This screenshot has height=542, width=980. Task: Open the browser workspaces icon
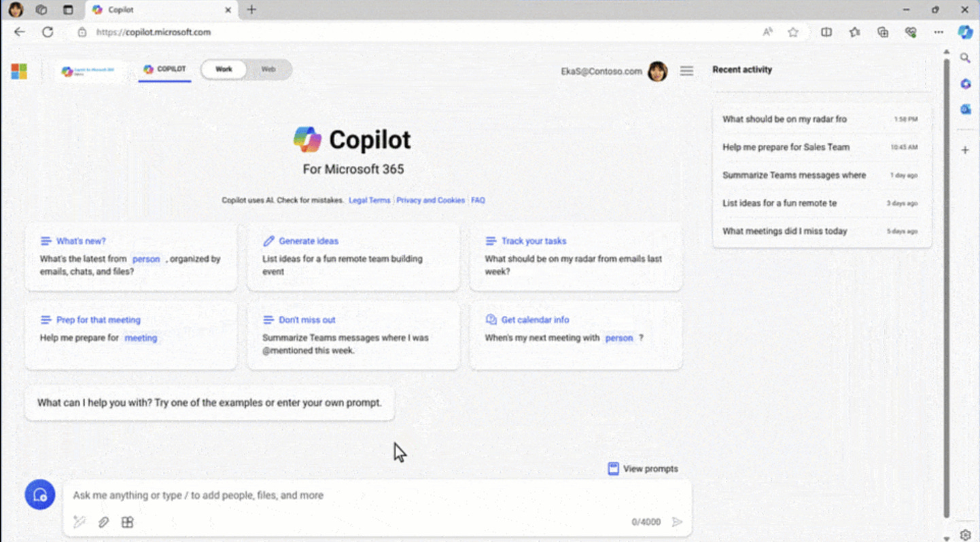click(41, 10)
